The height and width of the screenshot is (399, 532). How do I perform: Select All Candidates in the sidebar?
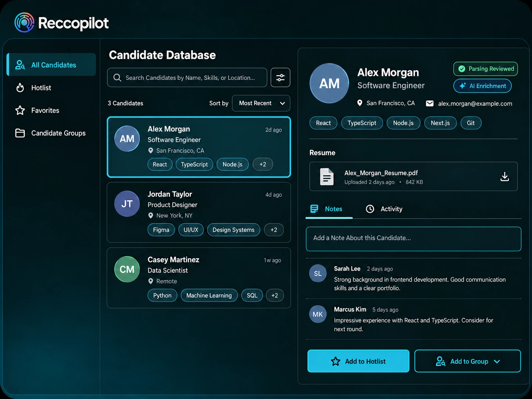[x=51, y=65]
